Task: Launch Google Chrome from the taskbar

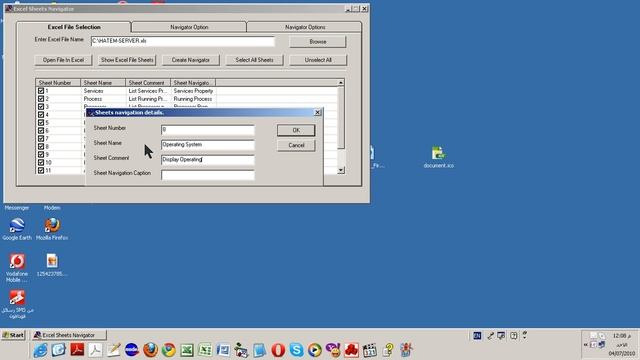Action: point(169,350)
